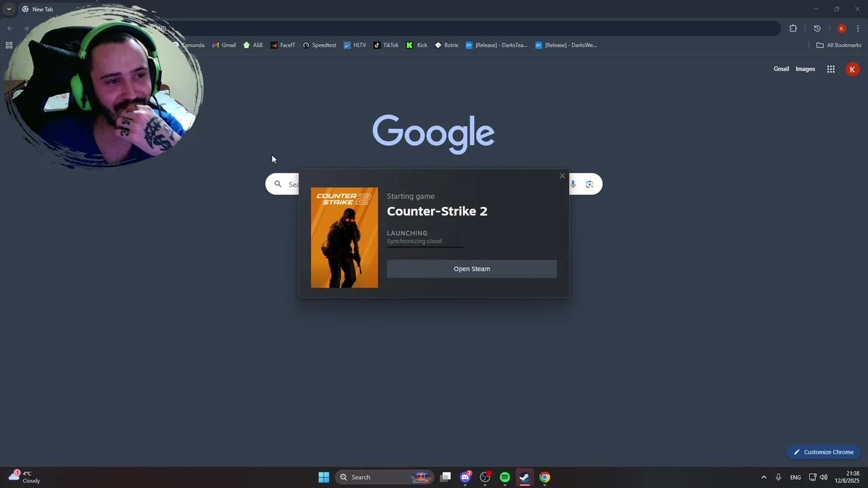
Task: Click Google search magnifier icon
Action: pyautogui.click(x=278, y=184)
